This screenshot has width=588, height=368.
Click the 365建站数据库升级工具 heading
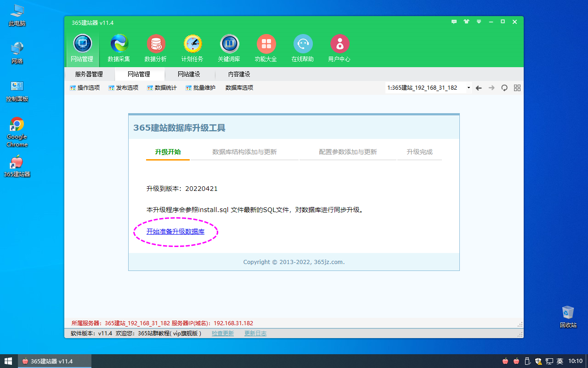coord(180,128)
